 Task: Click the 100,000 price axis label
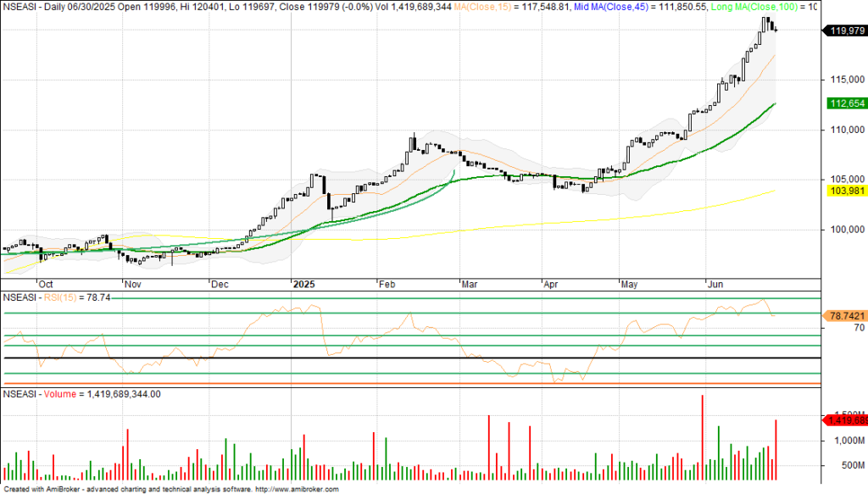[841, 229]
